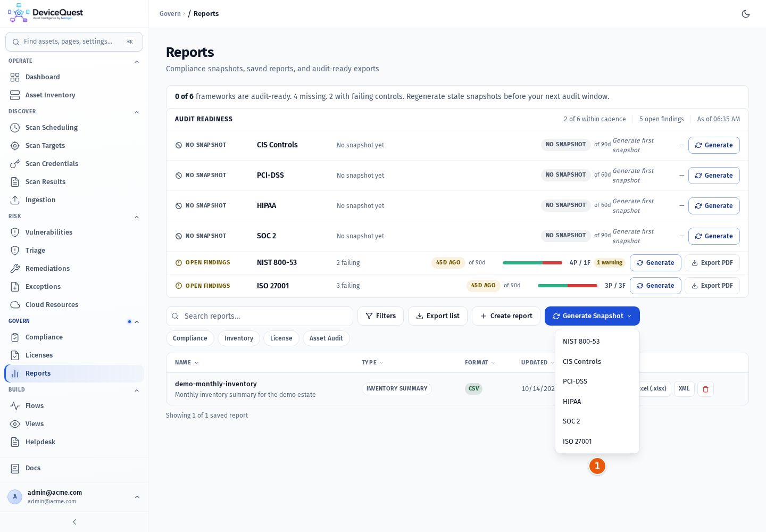Click the Create report button
766x532 pixels.
pos(506,316)
